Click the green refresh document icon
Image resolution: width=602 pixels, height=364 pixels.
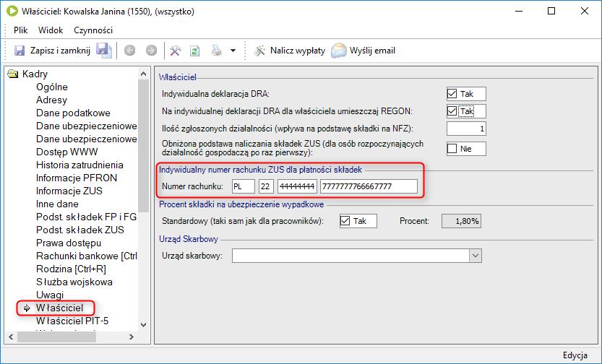coord(195,51)
